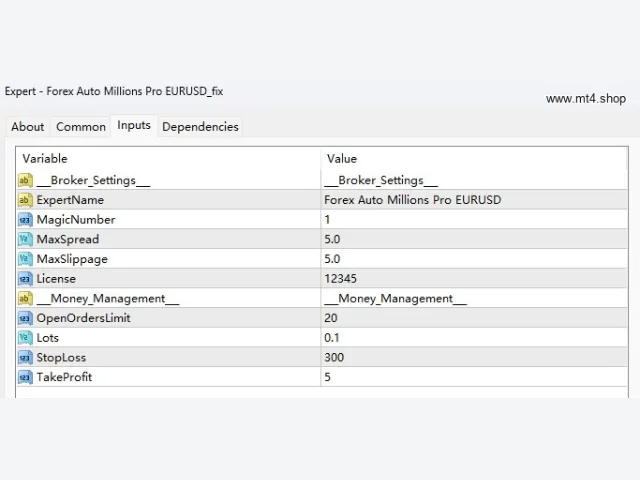Edit the Lots value 0.1
This screenshot has height=480, width=640.
[x=474, y=338]
